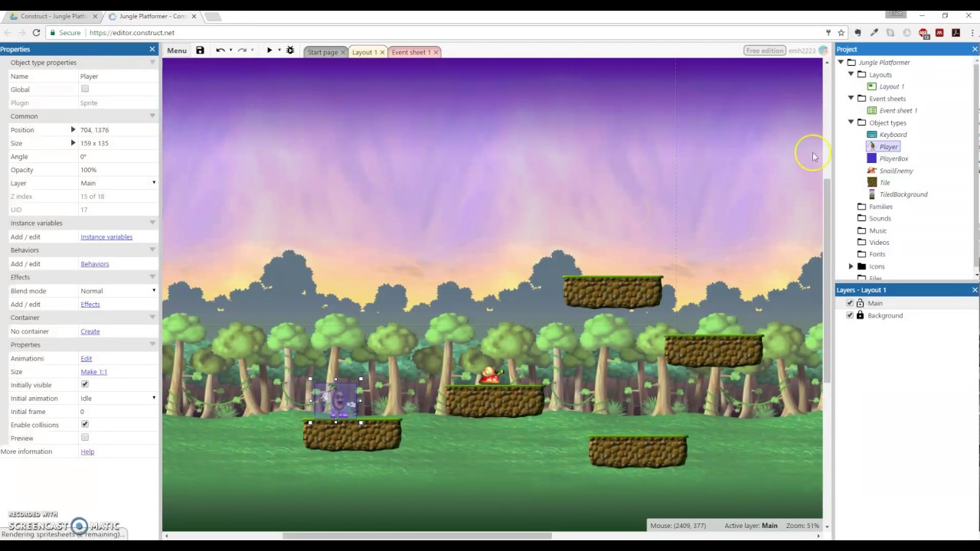Uncheck Initially visible
This screenshot has width=980, height=551.
pos(85,385)
